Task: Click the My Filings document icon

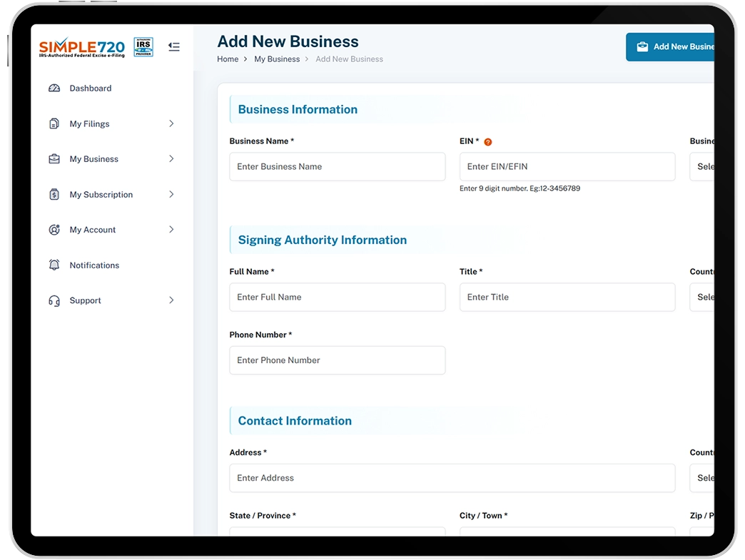Action: [54, 123]
